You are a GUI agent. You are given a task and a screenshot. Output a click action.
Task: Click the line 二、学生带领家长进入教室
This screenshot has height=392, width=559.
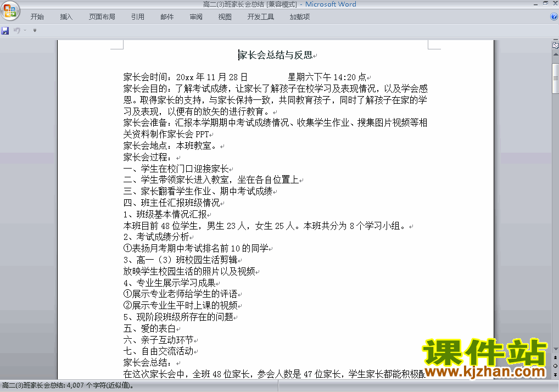point(211,180)
